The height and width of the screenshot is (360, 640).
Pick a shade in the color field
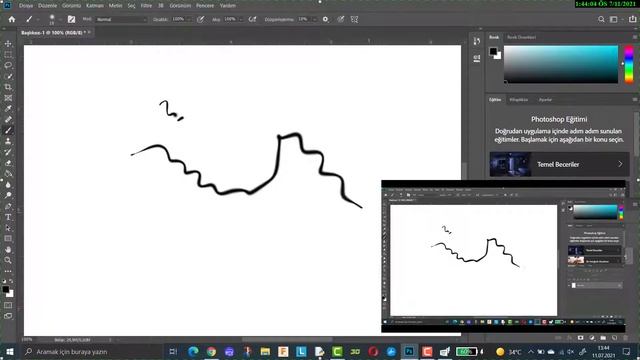[561, 64]
